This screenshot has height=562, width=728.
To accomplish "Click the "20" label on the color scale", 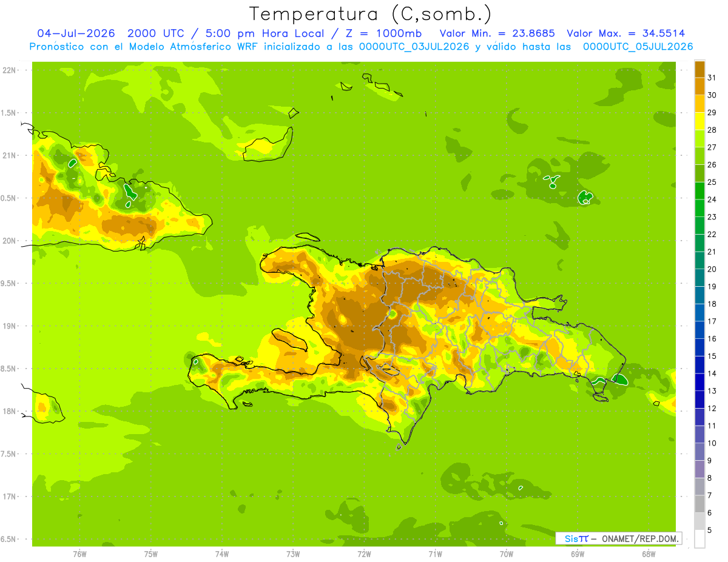I will [712, 269].
